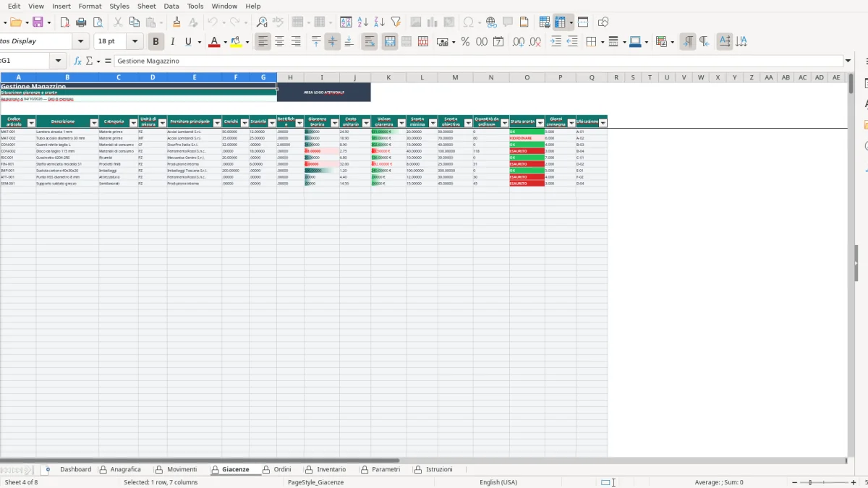
Task: Expand the formula bar
Action: 848,61
